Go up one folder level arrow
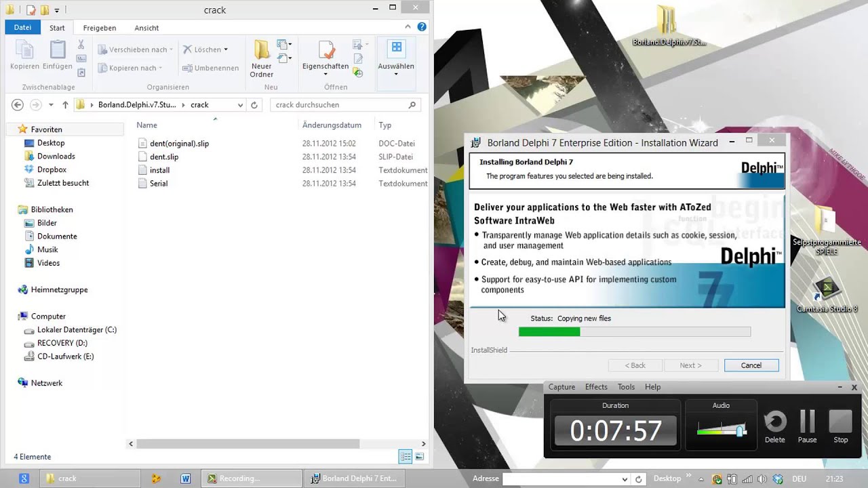 click(x=65, y=104)
